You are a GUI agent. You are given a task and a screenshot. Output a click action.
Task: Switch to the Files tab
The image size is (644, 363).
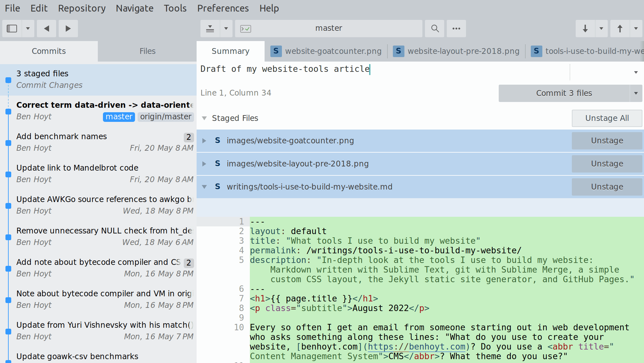[x=147, y=51]
